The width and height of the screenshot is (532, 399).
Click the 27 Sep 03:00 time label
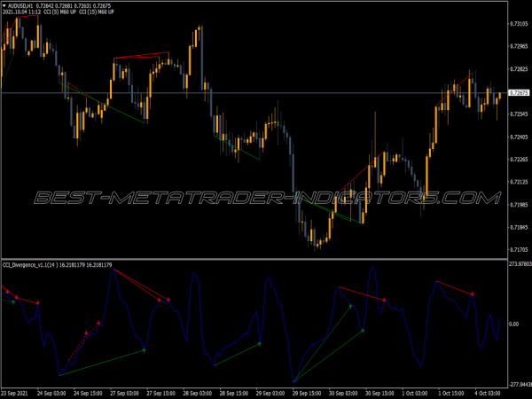click(x=124, y=393)
